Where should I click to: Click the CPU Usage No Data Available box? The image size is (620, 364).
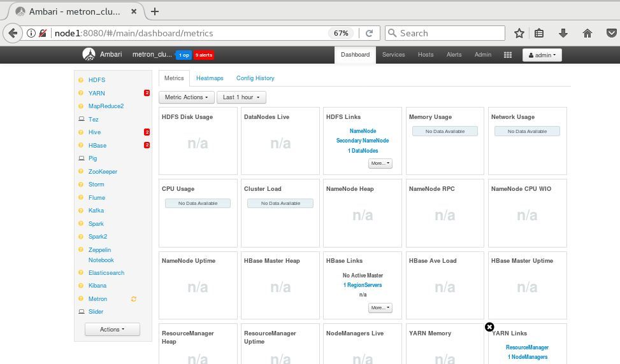click(198, 203)
